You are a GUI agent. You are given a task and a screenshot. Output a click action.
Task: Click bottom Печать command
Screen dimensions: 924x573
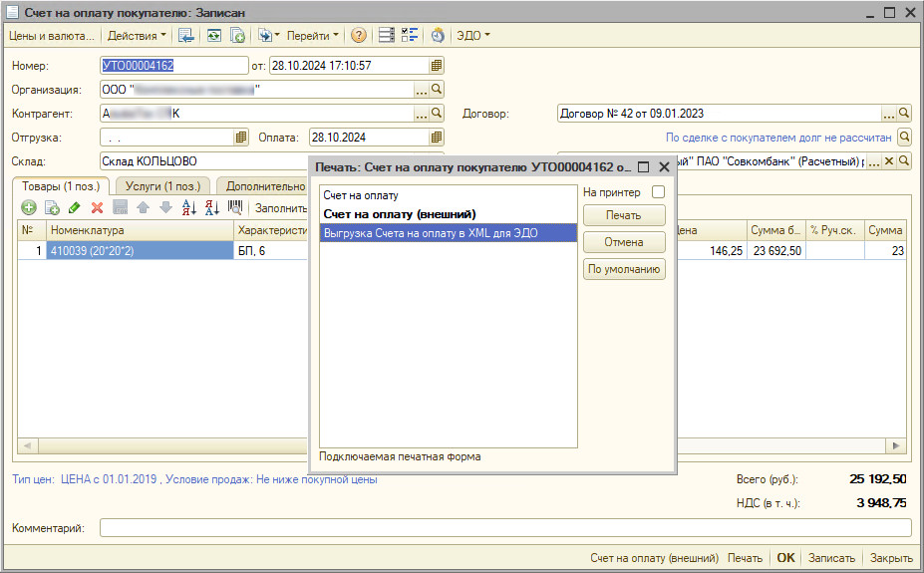745,558
